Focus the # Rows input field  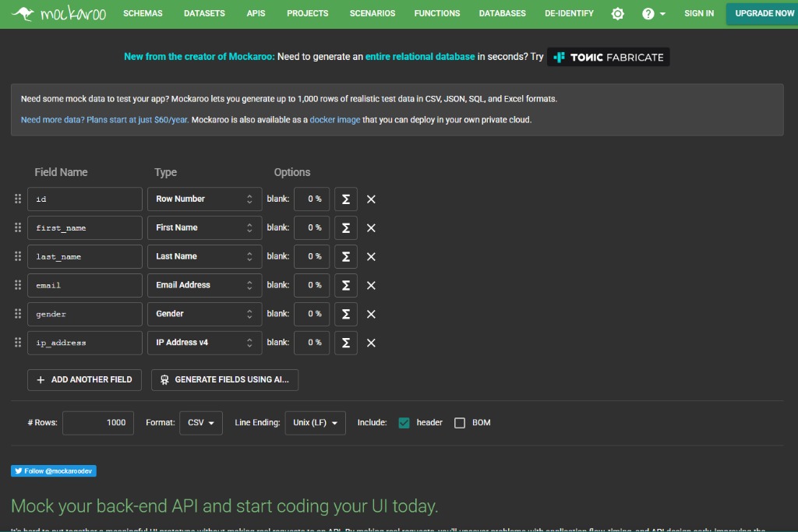click(x=98, y=423)
